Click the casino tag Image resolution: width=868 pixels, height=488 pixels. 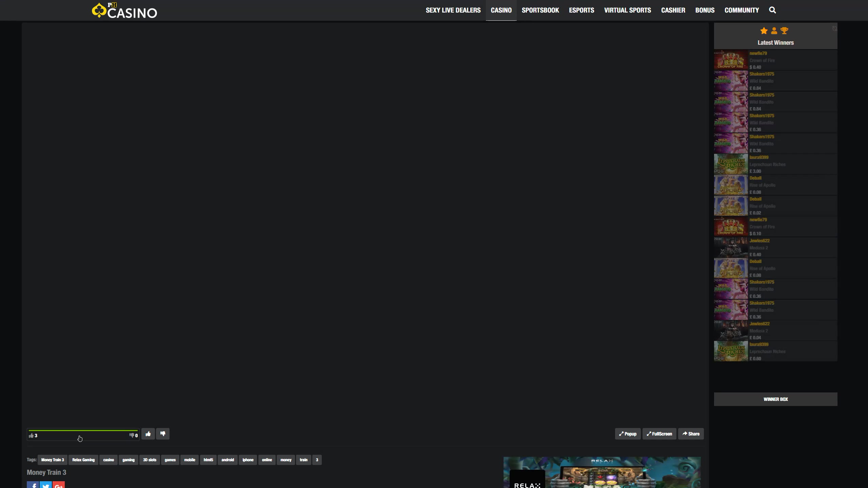pyautogui.click(x=108, y=460)
